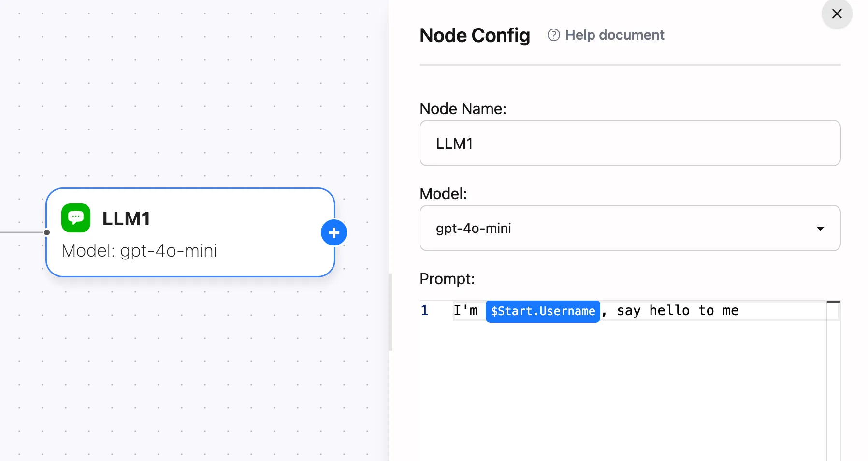Edit the Node Name input field

(630, 143)
